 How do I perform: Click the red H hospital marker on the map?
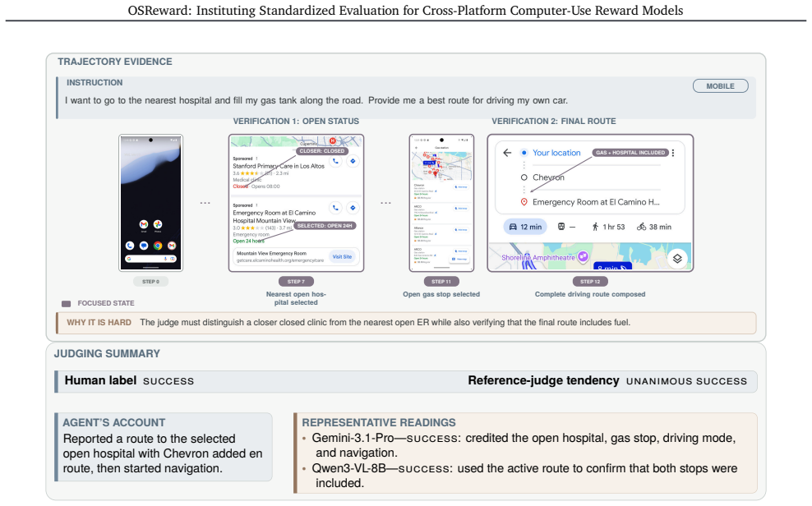333,140
